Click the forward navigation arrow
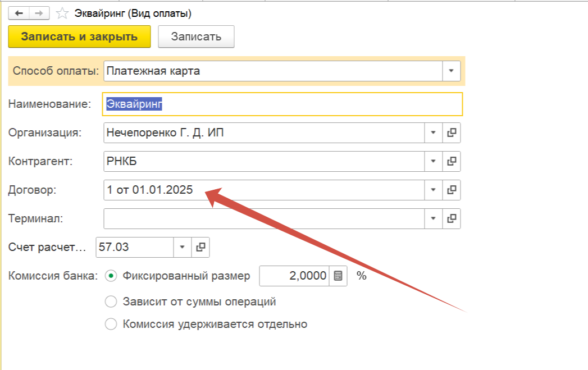Image resolution: width=588 pixels, height=370 pixels. pyautogui.click(x=39, y=12)
